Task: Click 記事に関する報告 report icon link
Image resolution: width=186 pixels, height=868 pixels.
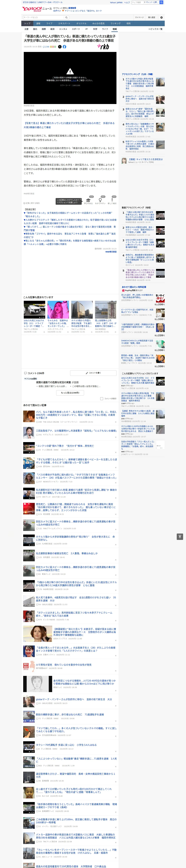Action: (x=32, y=203)
